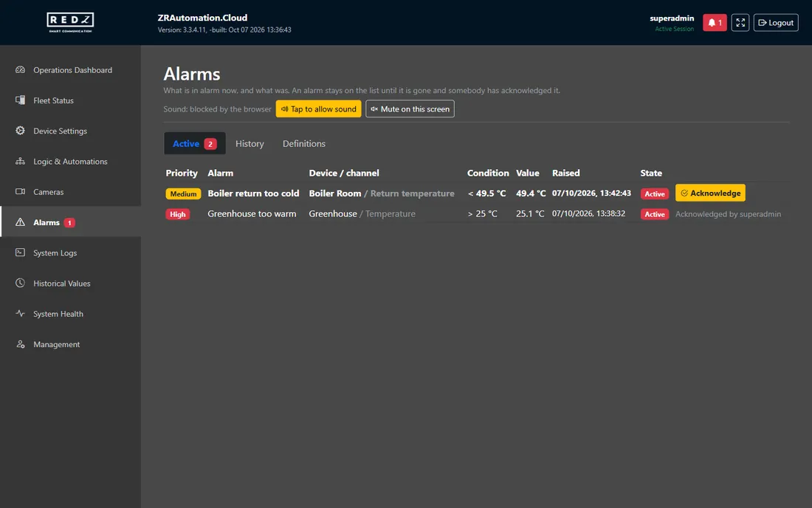812x508 pixels.
Task: Click the > 25 °C condition
Action: 482,213
